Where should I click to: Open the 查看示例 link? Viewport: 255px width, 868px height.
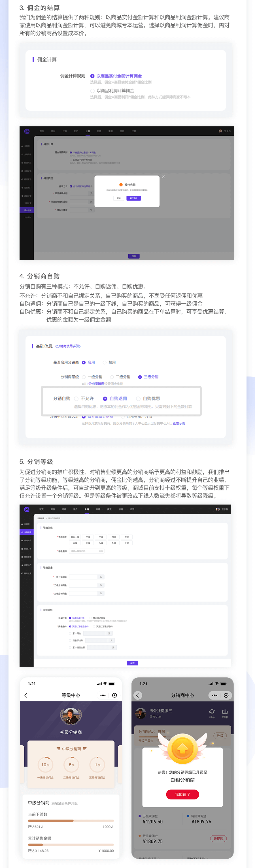coord(179,423)
